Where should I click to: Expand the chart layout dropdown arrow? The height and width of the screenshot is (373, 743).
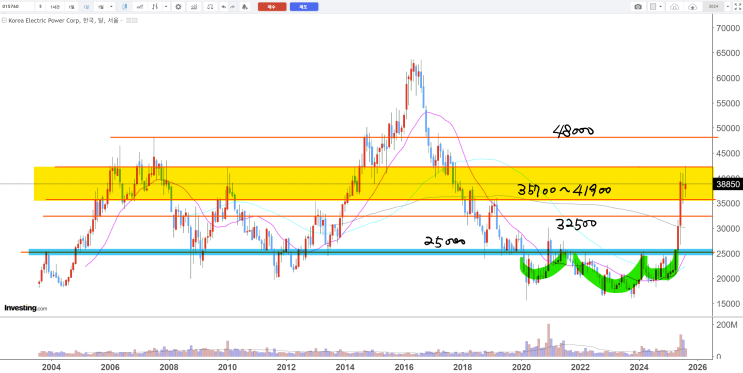661,7
